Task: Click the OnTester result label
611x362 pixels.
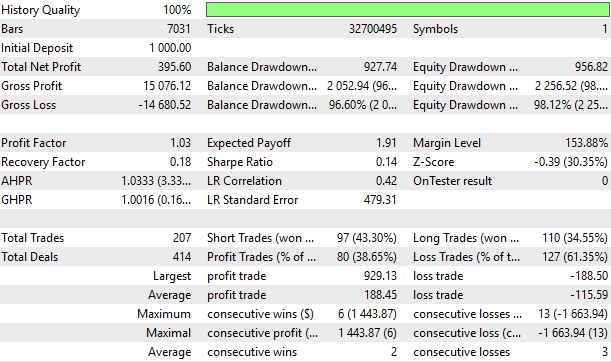Action: click(452, 181)
